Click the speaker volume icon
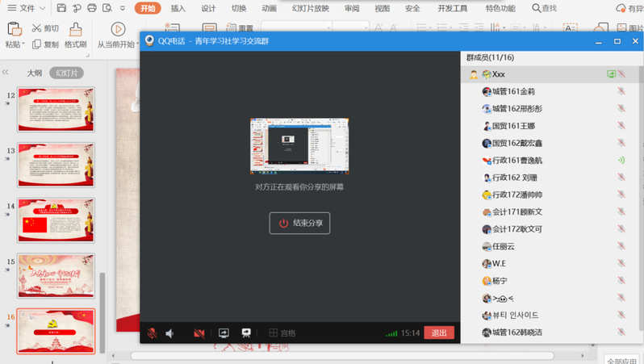The image size is (644, 364). coord(170,333)
